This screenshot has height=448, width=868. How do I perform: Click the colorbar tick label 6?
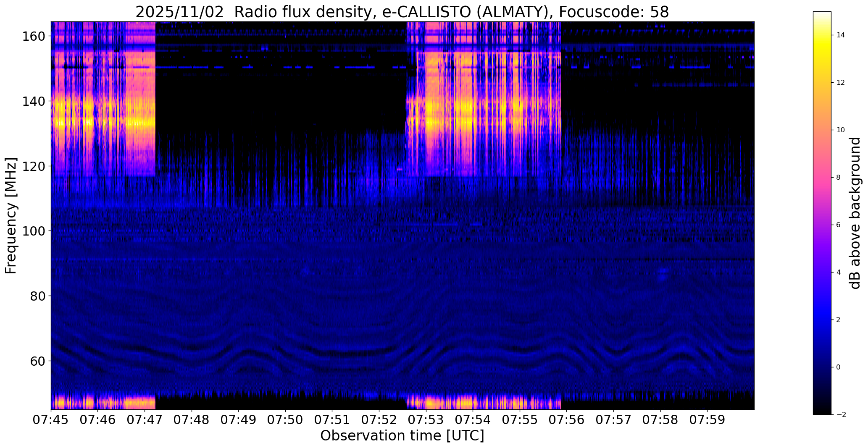point(838,225)
